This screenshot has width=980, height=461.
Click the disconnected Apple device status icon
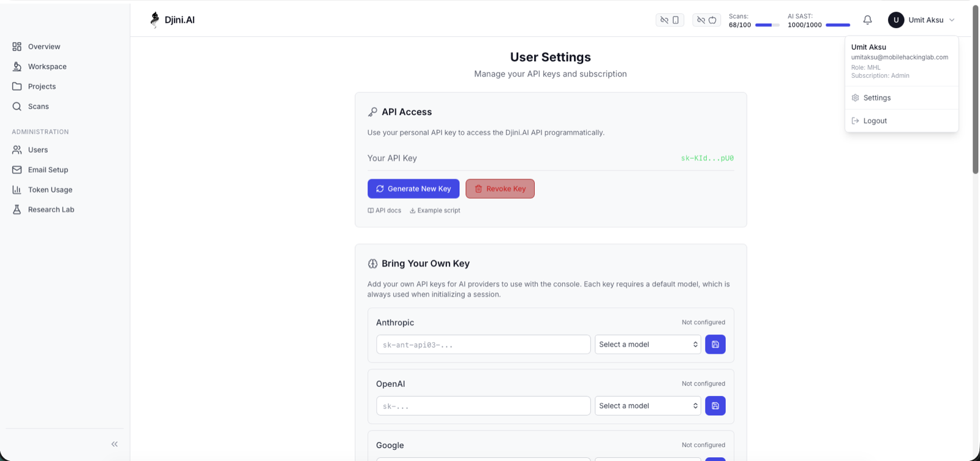click(706, 20)
